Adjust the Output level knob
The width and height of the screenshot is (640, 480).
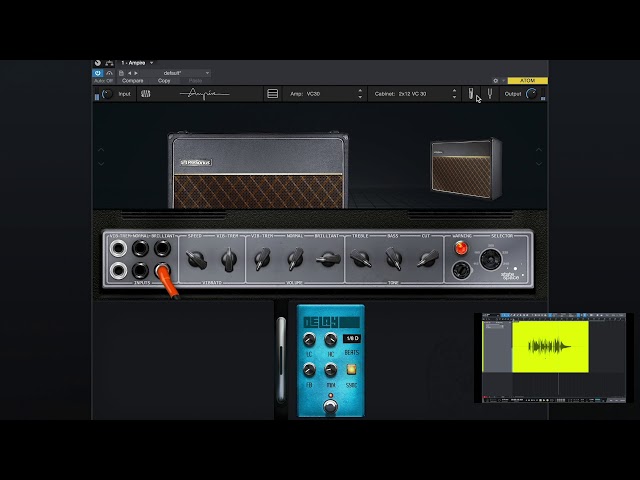point(531,94)
